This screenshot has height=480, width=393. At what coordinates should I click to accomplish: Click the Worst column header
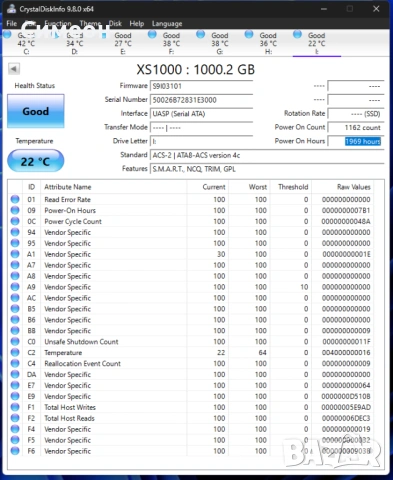click(x=258, y=187)
